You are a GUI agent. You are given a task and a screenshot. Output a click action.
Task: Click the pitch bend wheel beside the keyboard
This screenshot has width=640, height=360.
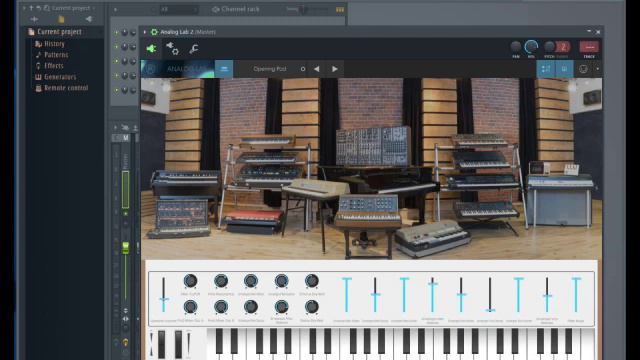[162, 344]
